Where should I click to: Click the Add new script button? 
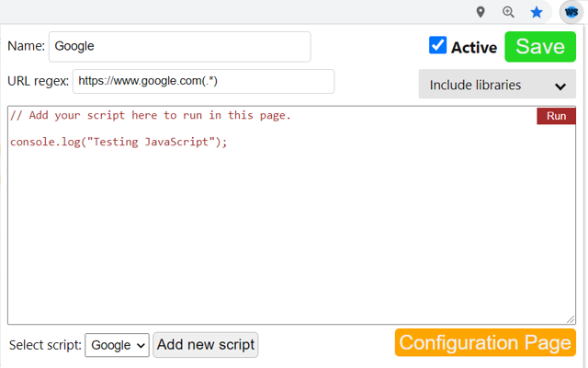206,345
